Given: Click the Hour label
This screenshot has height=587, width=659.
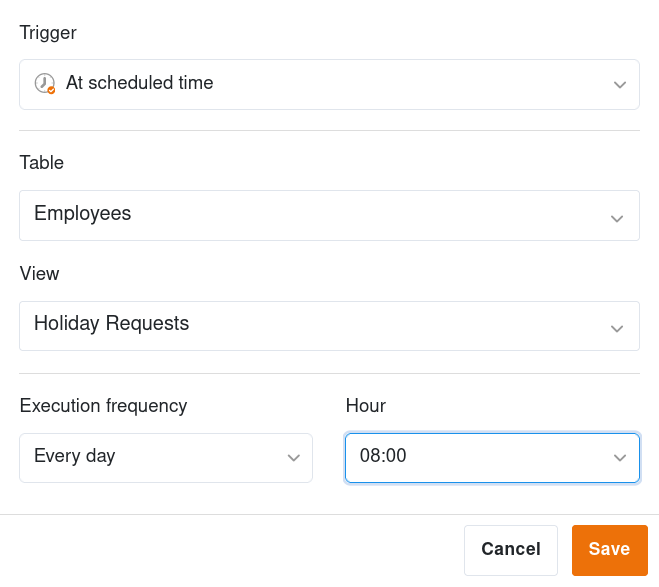Looking at the screenshot, I should click(x=365, y=406).
